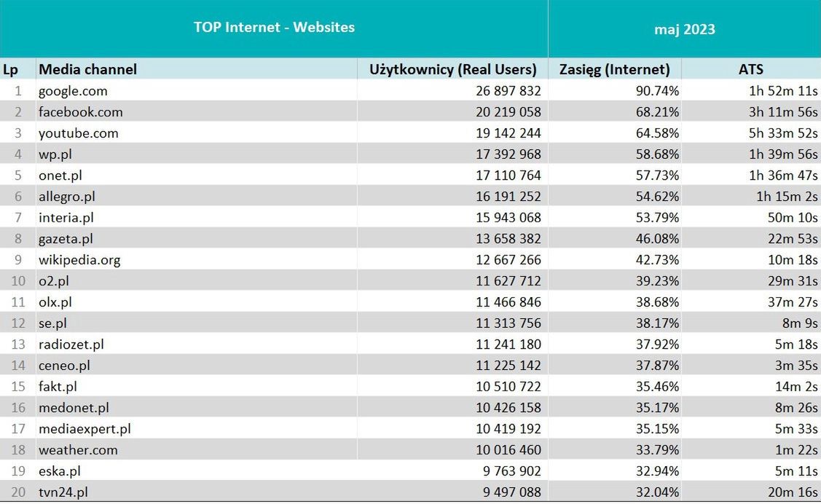The image size is (821, 504).
Task: Select the maj 2023 header cell
Action: point(684,29)
